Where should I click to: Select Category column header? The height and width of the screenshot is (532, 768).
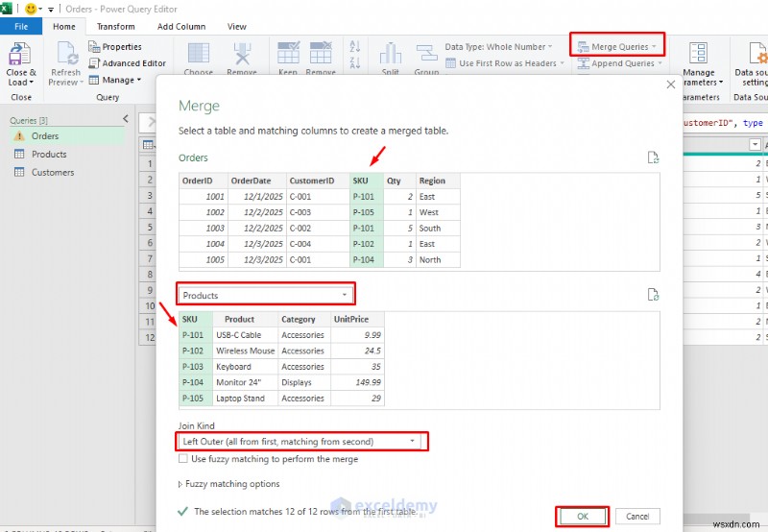(304, 319)
